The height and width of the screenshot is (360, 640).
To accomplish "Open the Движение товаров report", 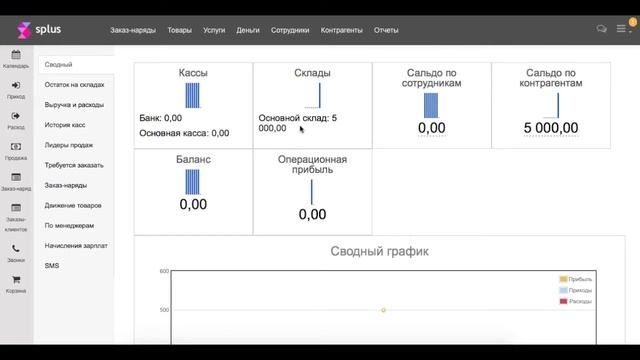I will coord(73,205).
